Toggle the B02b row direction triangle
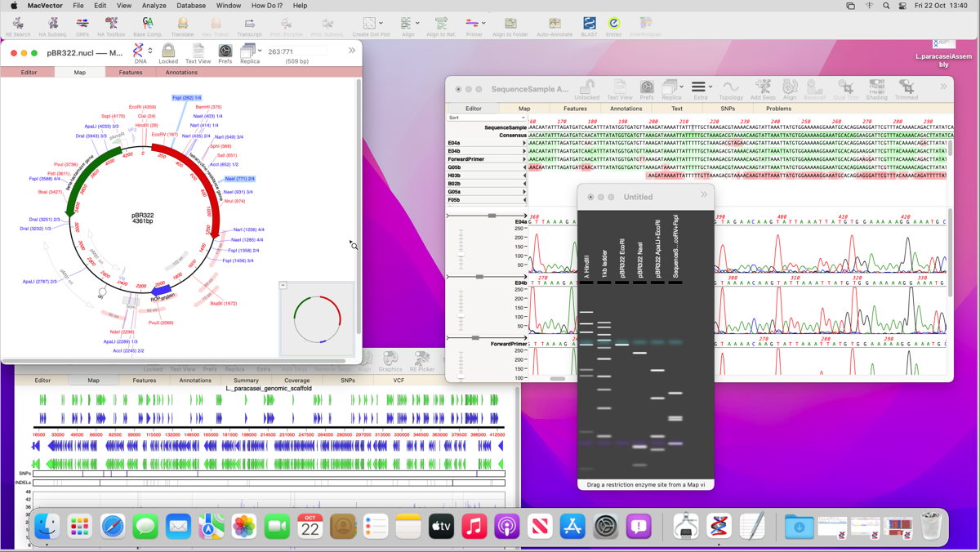This screenshot has height=552, width=980. tap(524, 184)
